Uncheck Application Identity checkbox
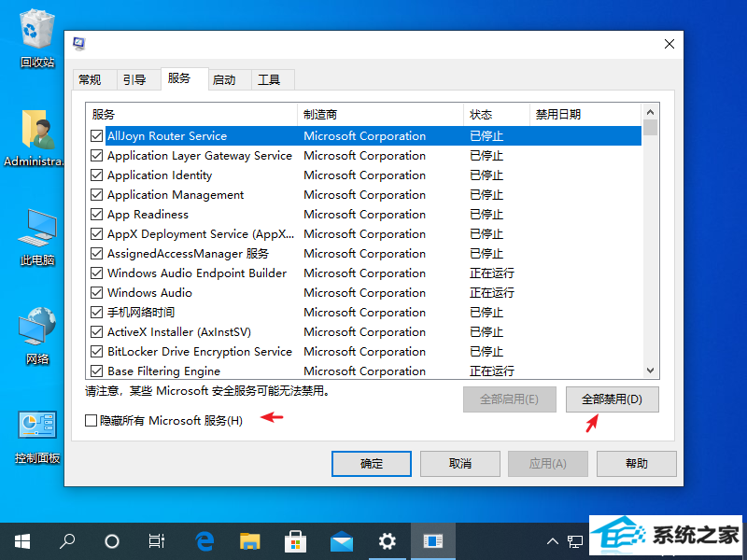Screen dimensions: 747x560 [x=97, y=175]
